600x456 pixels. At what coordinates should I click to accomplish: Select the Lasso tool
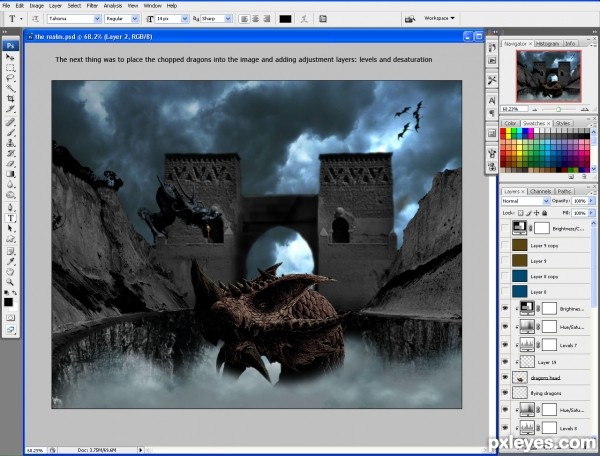[x=10, y=78]
